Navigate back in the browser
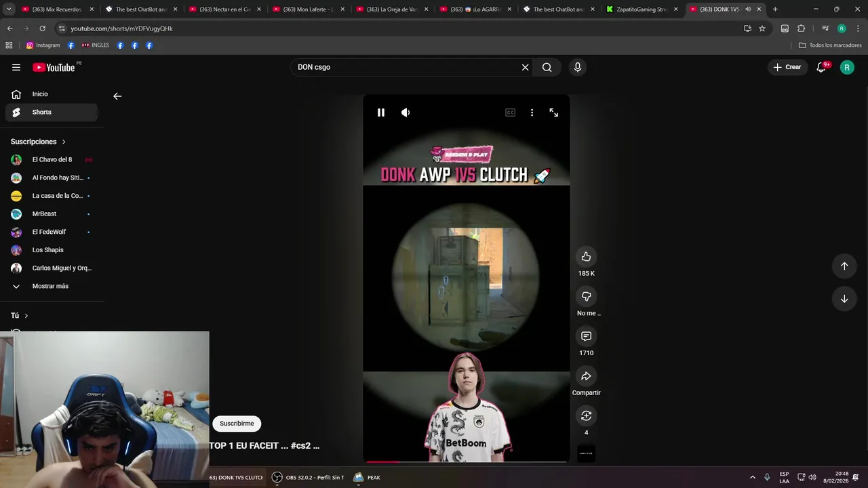868x488 pixels. (9, 28)
